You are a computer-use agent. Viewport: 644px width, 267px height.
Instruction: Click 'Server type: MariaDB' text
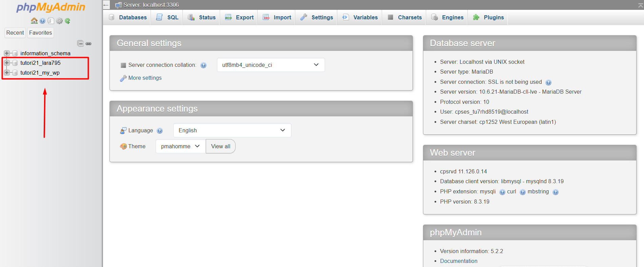point(466,72)
